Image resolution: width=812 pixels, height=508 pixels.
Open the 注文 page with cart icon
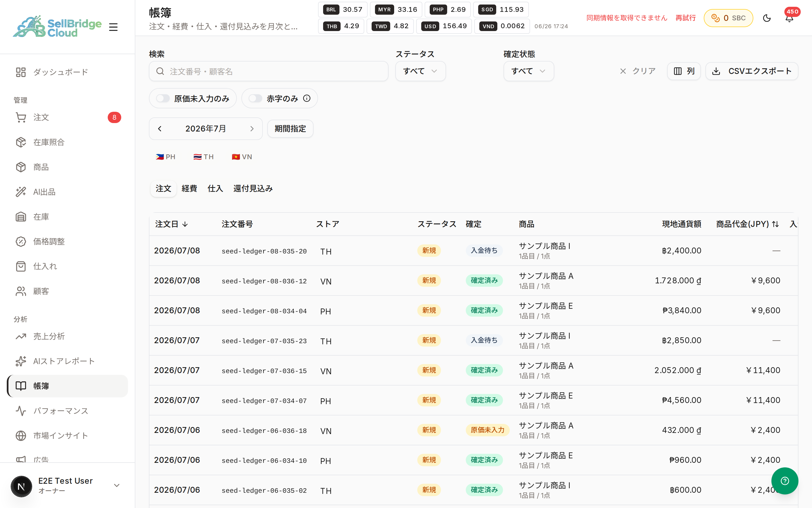click(67, 117)
